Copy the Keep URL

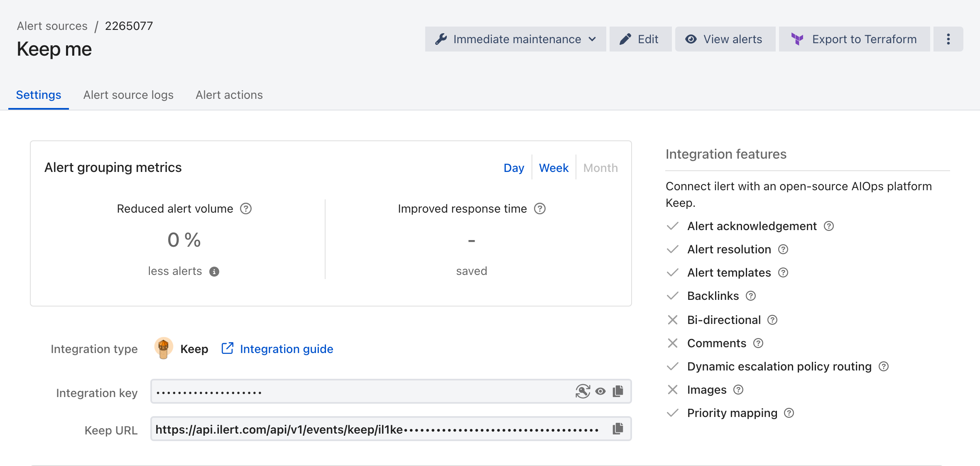coord(618,429)
